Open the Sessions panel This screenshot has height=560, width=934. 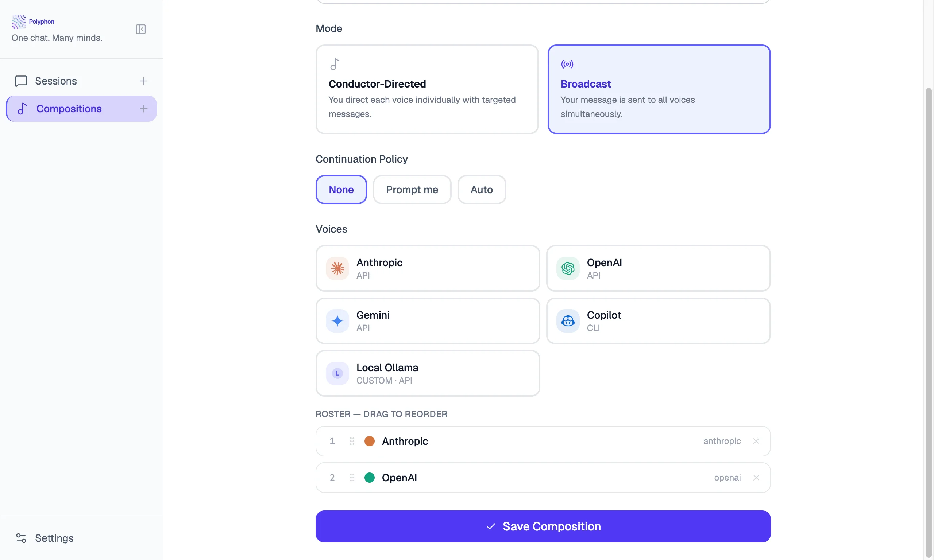click(x=56, y=81)
